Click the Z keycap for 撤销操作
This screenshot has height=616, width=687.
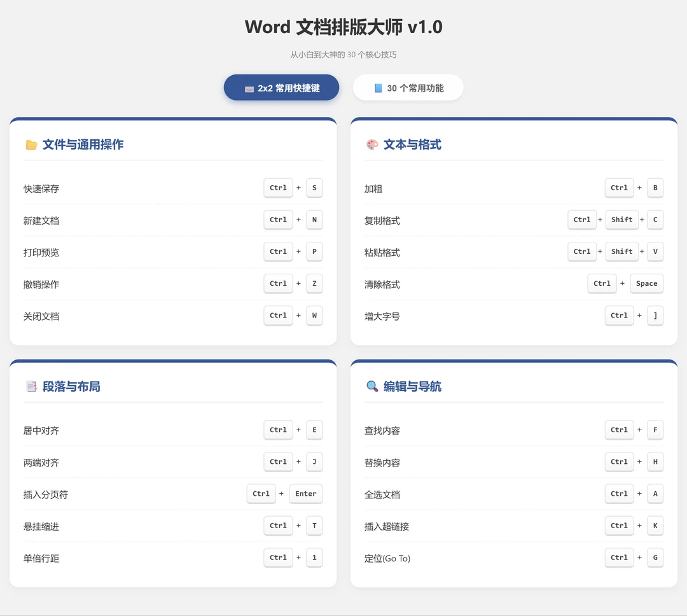pyautogui.click(x=314, y=284)
